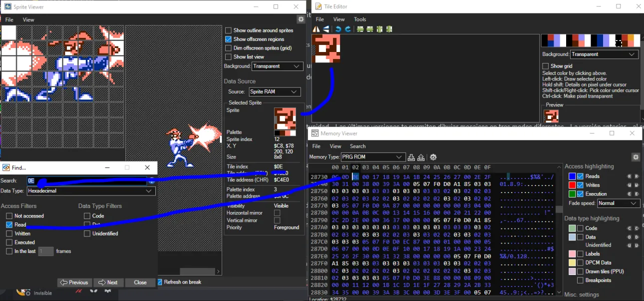The height and width of the screenshot is (301, 644).
Task: Open the Search menu in Memory Viewer
Action: click(357, 146)
